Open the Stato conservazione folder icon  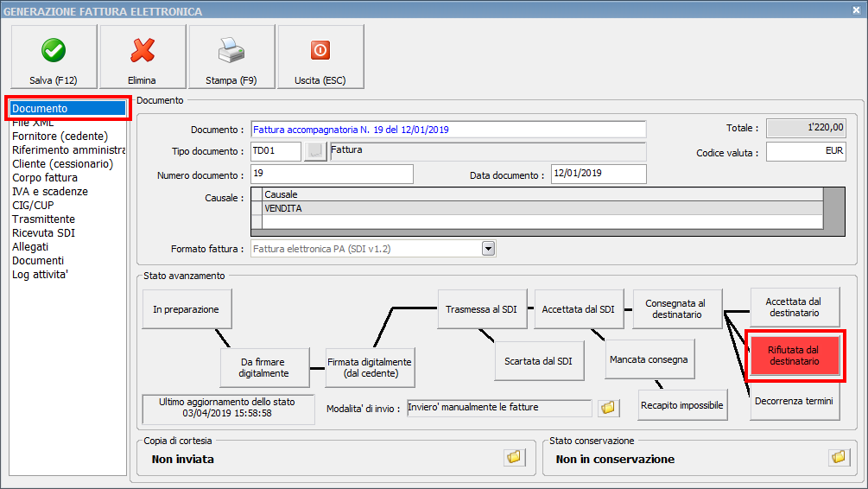click(837, 457)
